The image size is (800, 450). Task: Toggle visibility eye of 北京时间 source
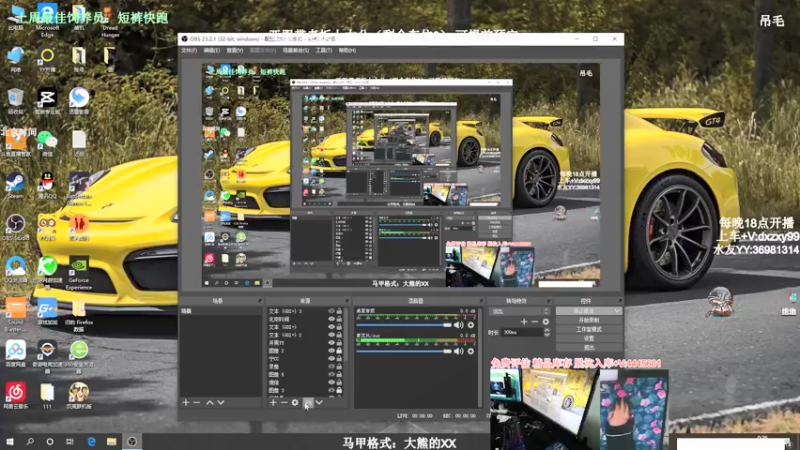click(x=331, y=319)
